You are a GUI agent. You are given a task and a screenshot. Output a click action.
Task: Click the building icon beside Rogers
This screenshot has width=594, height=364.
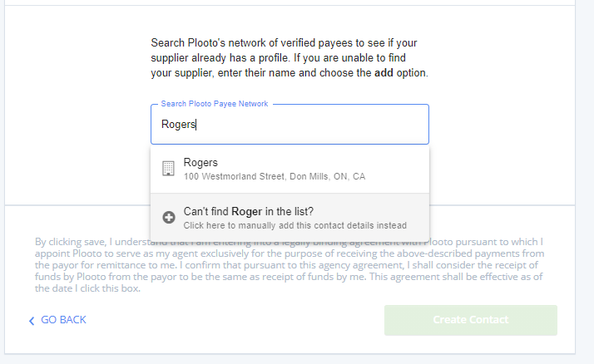pos(168,169)
